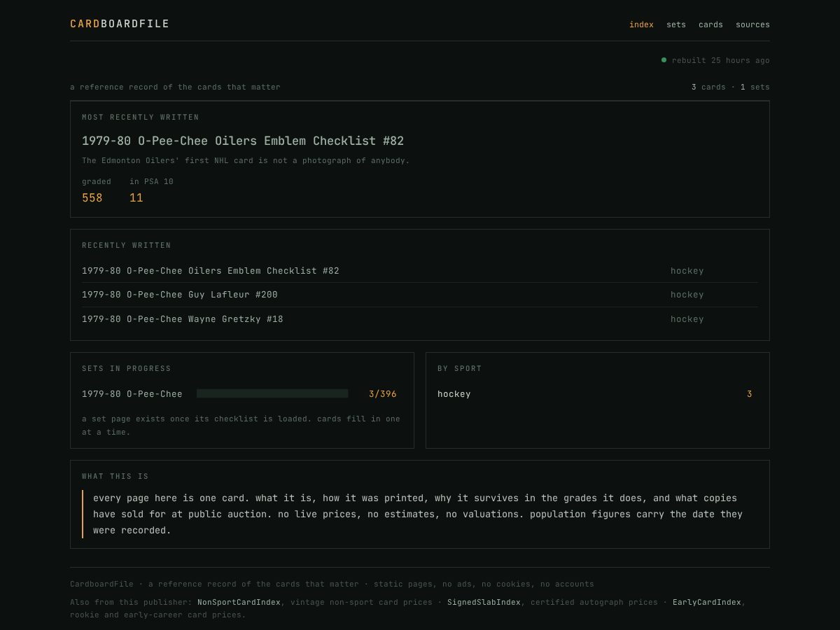
Task: Click the hockey tag on the Oilers Emblem row
Action: [x=687, y=271]
